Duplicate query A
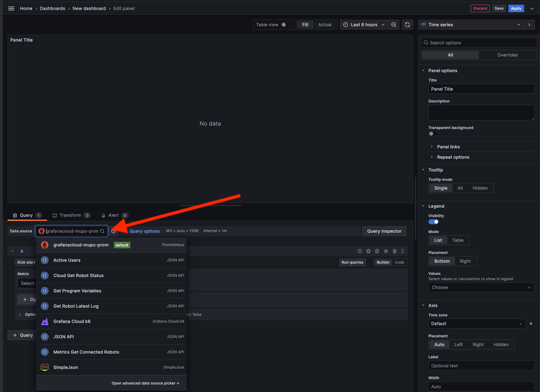Screen dimensions: 540x392 pyautogui.click(x=377, y=251)
